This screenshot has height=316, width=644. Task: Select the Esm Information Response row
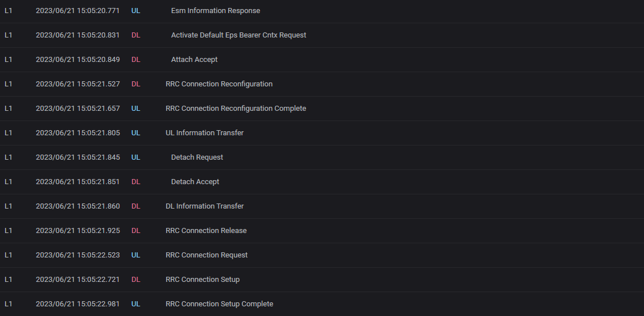tap(215, 11)
